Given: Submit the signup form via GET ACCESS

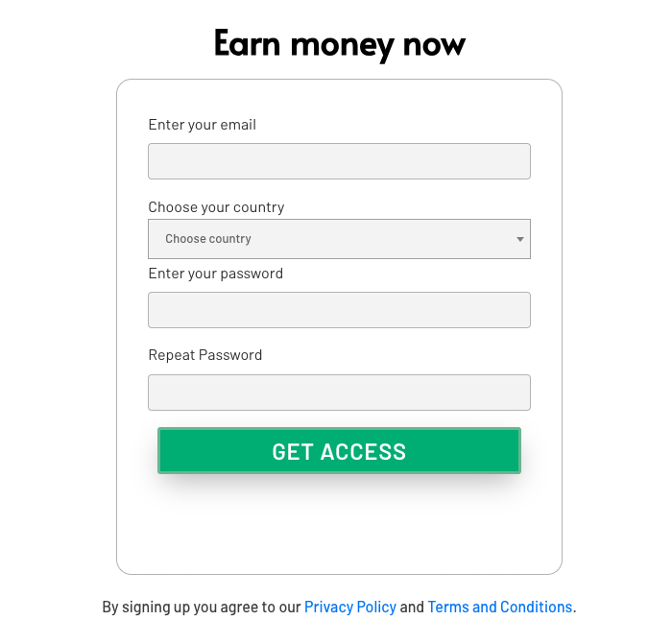Looking at the screenshot, I should point(339,451).
